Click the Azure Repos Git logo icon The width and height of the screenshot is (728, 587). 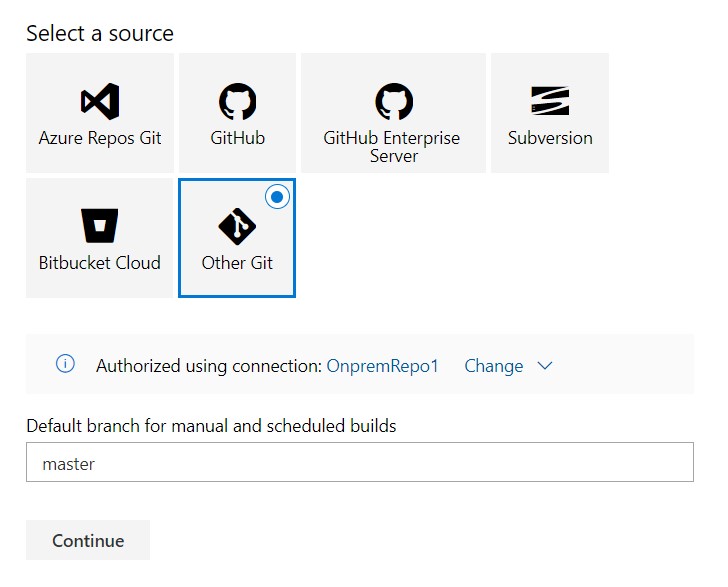click(100, 101)
